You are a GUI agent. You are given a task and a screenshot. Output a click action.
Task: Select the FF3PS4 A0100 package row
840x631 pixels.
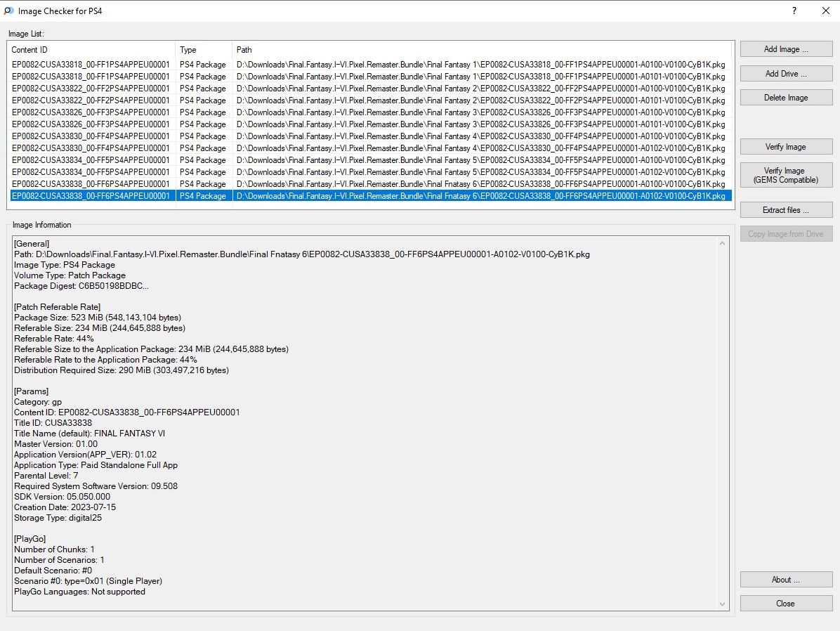click(x=371, y=112)
